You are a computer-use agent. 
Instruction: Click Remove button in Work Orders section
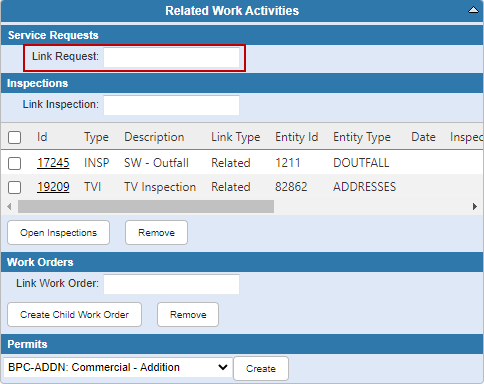188,315
